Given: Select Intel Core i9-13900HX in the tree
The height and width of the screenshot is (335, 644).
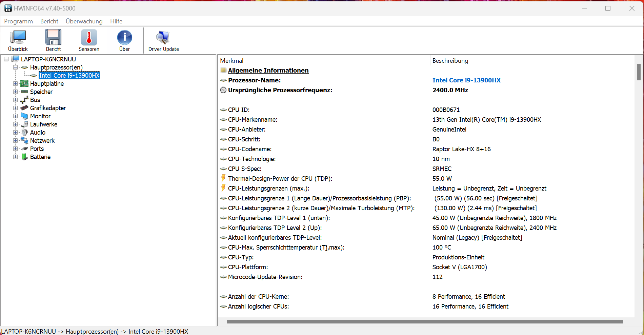Looking at the screenshot, I should (x=69, y=76).
